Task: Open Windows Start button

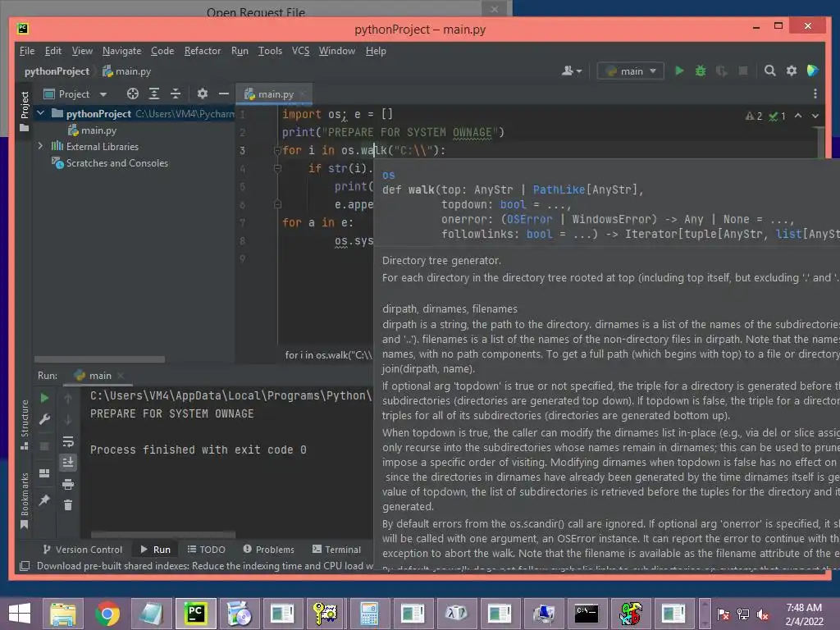Action: click(x=20, y=614)
